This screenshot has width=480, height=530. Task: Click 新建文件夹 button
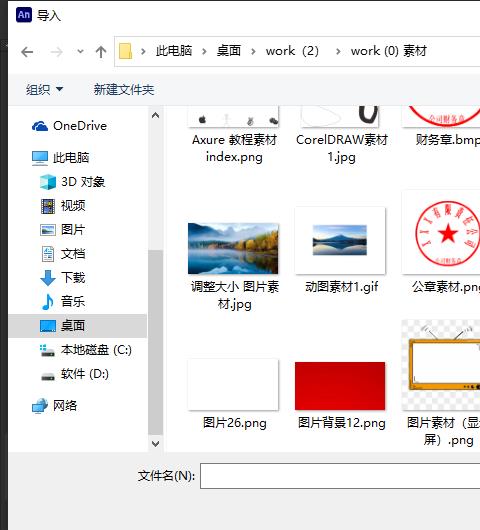124,90
